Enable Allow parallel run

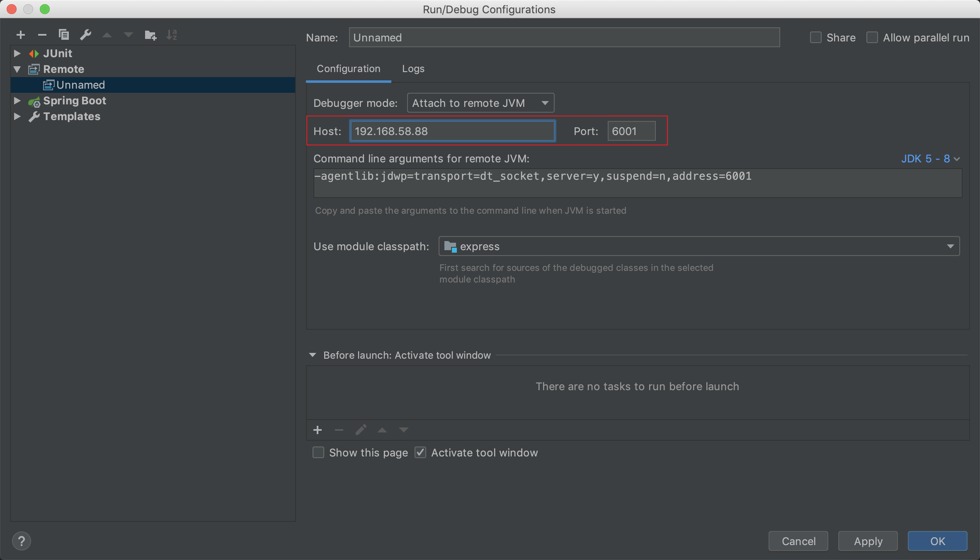872,38
